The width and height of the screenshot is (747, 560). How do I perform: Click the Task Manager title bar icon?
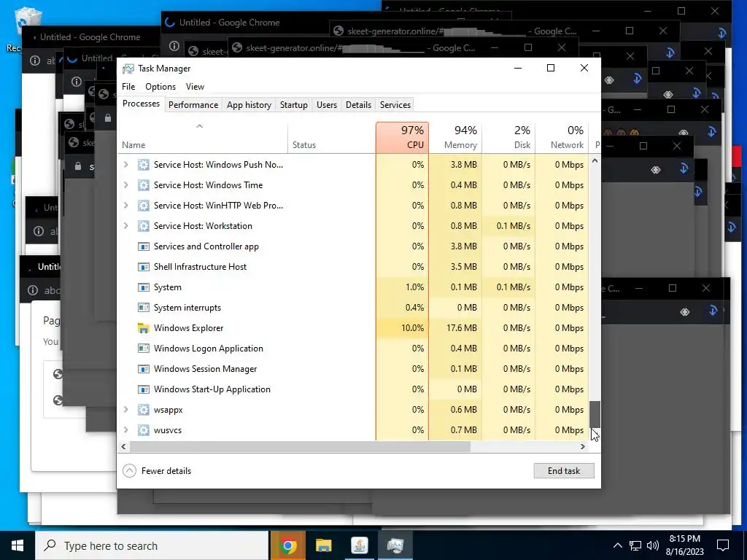click(x=128, y=69)
